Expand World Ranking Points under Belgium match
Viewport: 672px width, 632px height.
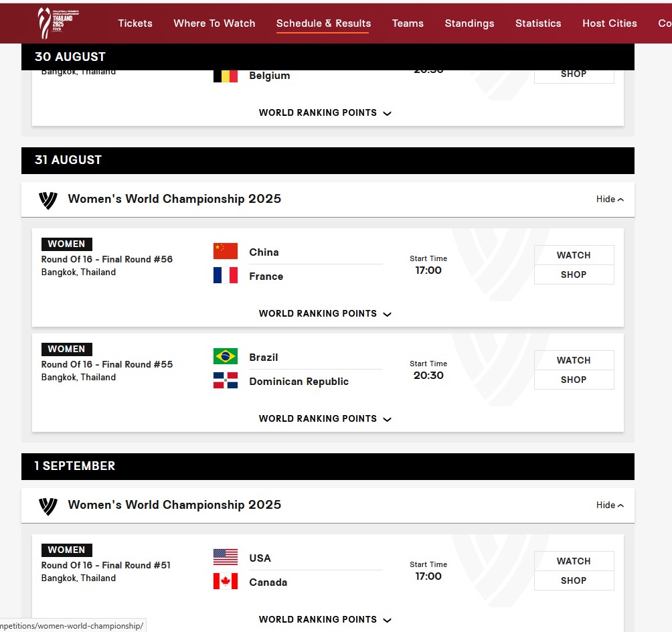coord(325,112)
